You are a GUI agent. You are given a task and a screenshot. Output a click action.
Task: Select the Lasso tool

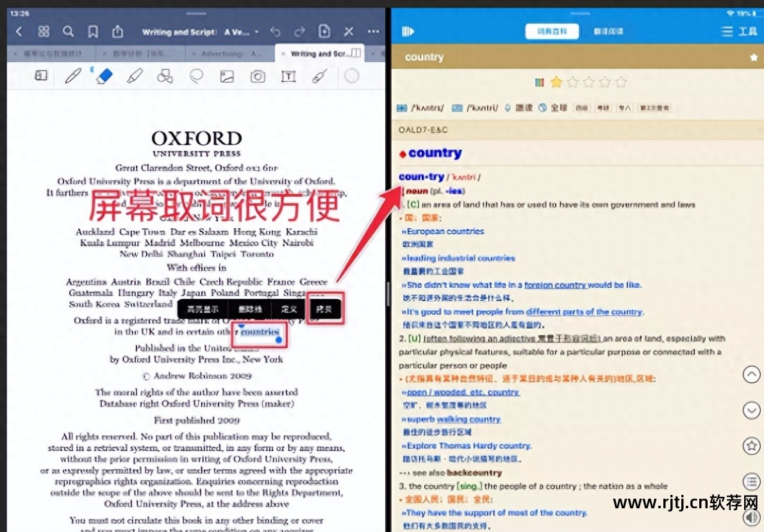pos(196,76)
